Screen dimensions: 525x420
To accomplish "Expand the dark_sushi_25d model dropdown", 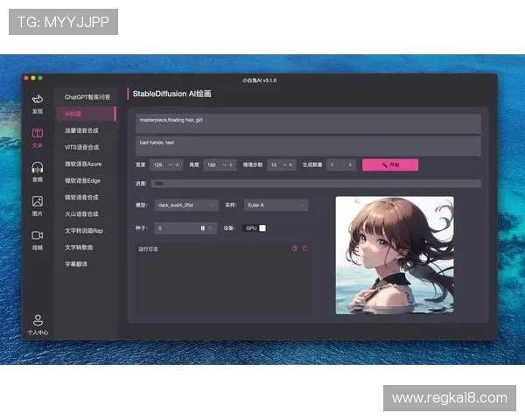I will pos(186,205).
